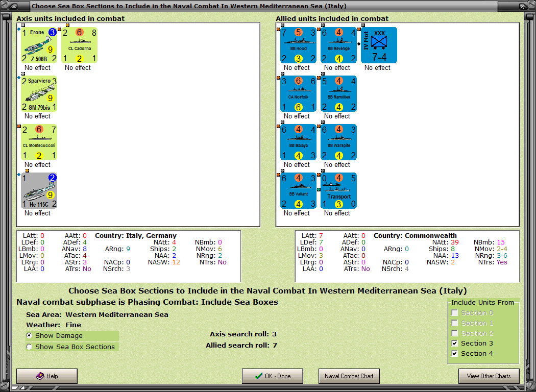The height and width of the screenshot is (392, 536).
Task: Open the Naval Combat Chart
Action: click(349, 376)
